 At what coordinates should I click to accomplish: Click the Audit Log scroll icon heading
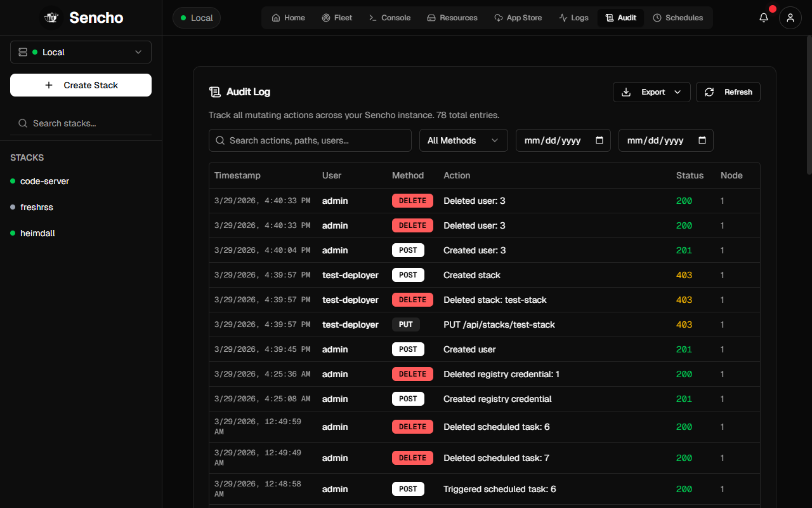click(215, 92)
